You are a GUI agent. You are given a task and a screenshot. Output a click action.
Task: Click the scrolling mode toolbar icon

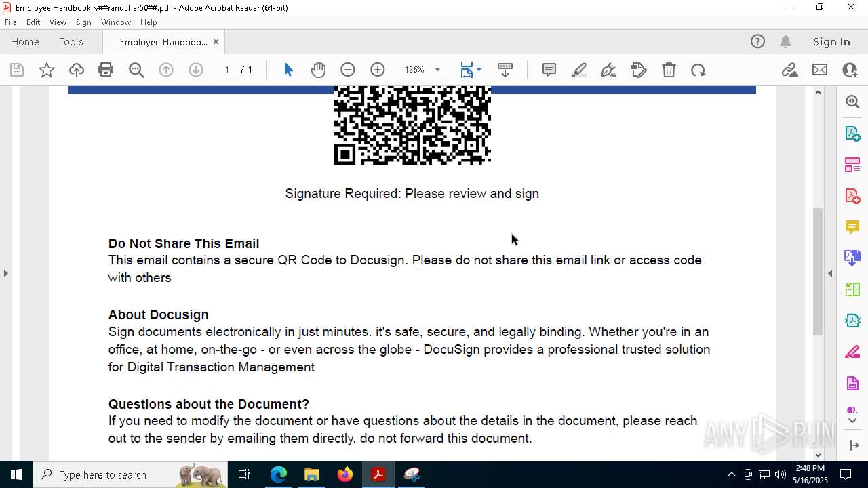tap(505, 70)
